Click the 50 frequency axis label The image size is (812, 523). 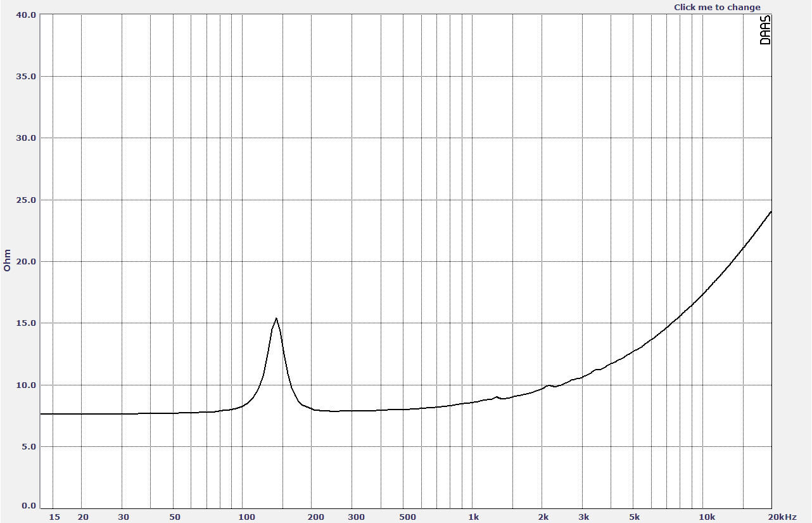pos(174,517)
